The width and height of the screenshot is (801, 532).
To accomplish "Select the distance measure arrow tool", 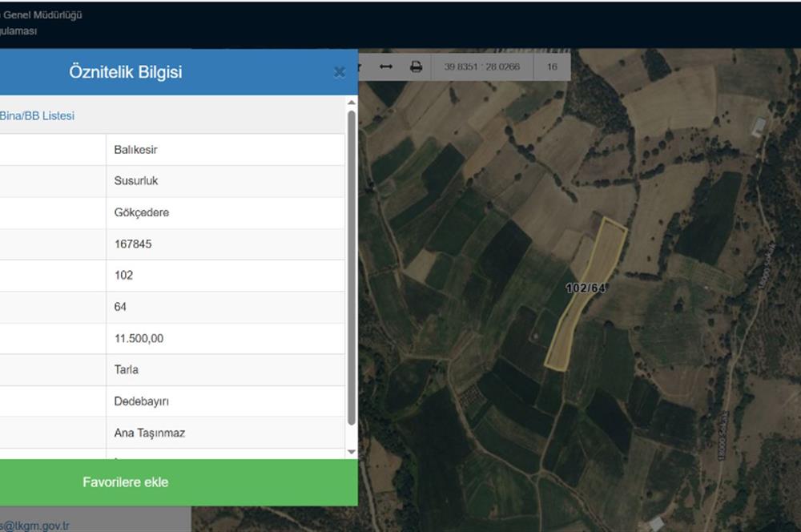I will tap(386, 66).
